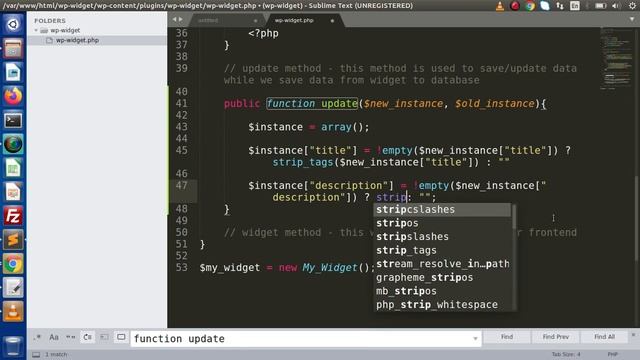Click the red recorder tray indicator
This screenshot has height=360, width=640.
coord(515,6)
